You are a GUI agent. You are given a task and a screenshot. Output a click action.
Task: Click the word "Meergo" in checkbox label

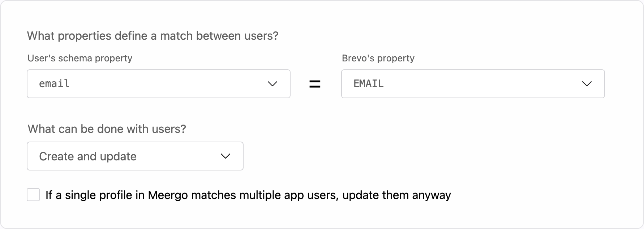click(x=168, y=195)
